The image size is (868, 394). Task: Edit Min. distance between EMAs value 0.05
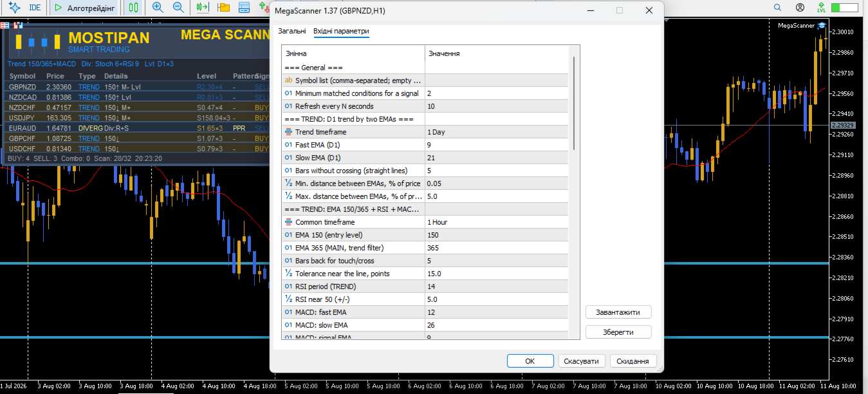click(496, 183)
